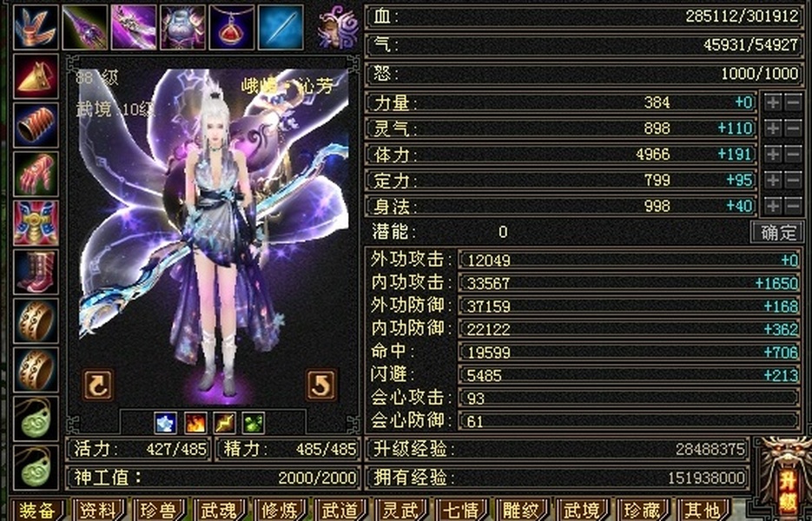Increase 力量 with the plus button
The image size is (812, 521).
(773, 102)
